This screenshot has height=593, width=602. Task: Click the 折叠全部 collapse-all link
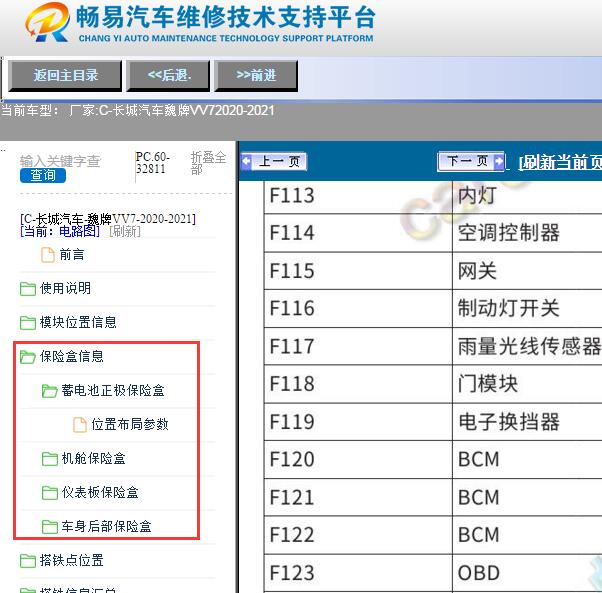[x=208, y=163]
